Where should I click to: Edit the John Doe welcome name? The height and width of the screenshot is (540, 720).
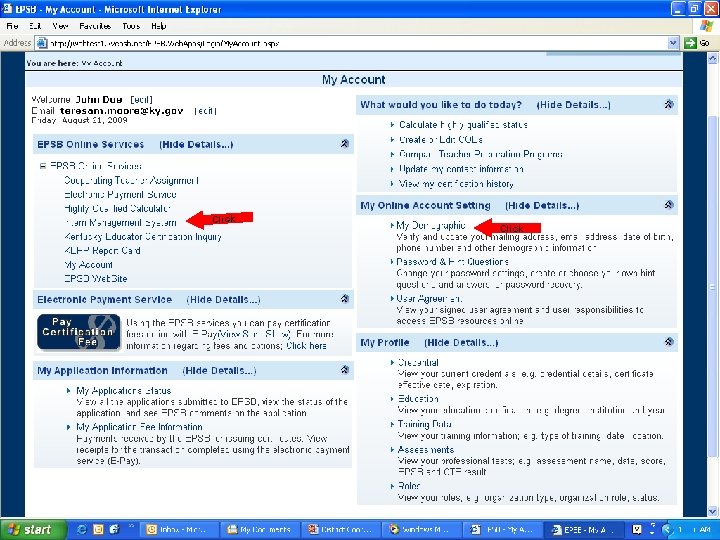[x=141, y=100]
